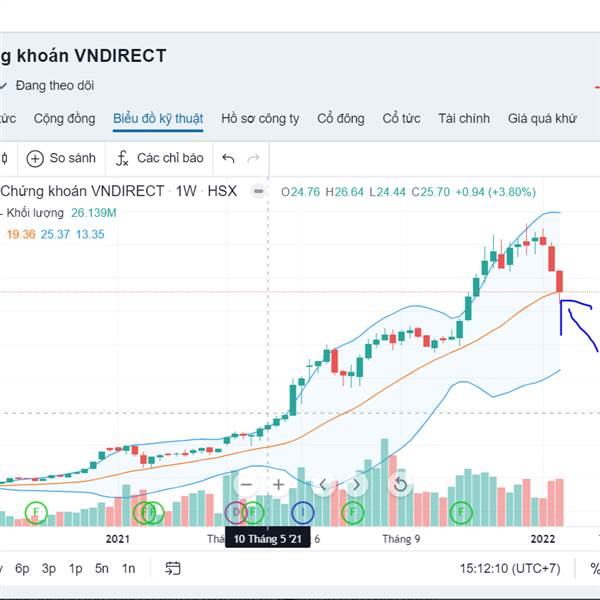Viewport: 600px width, 600px height.
Task: Click the 10 Tháng 5 '21 date tooltip
Action: 267,539
